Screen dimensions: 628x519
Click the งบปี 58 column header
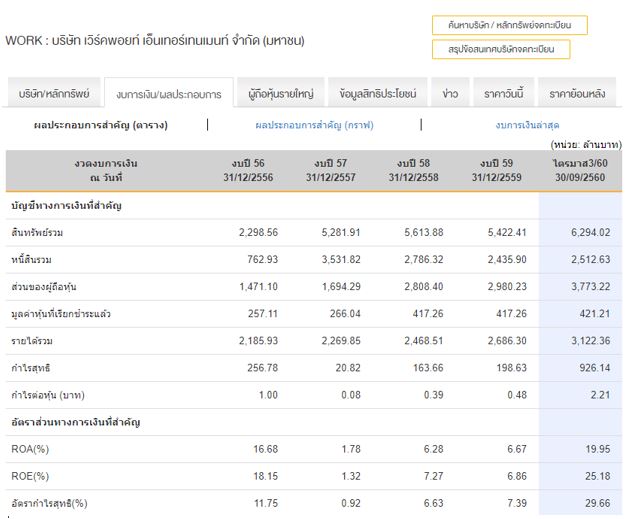tap(416, 170)
